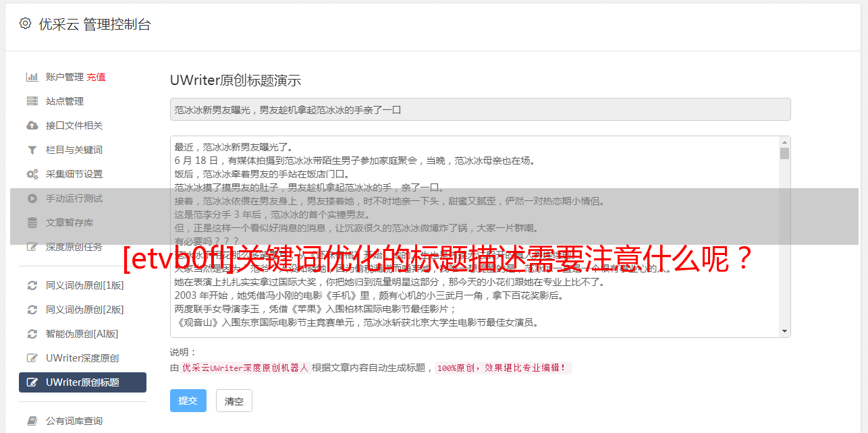The height and width of the screenshot is (433, 868).
Task: Click the edit icon for UWriter深度原创
Action: click(x=32, y=358)
